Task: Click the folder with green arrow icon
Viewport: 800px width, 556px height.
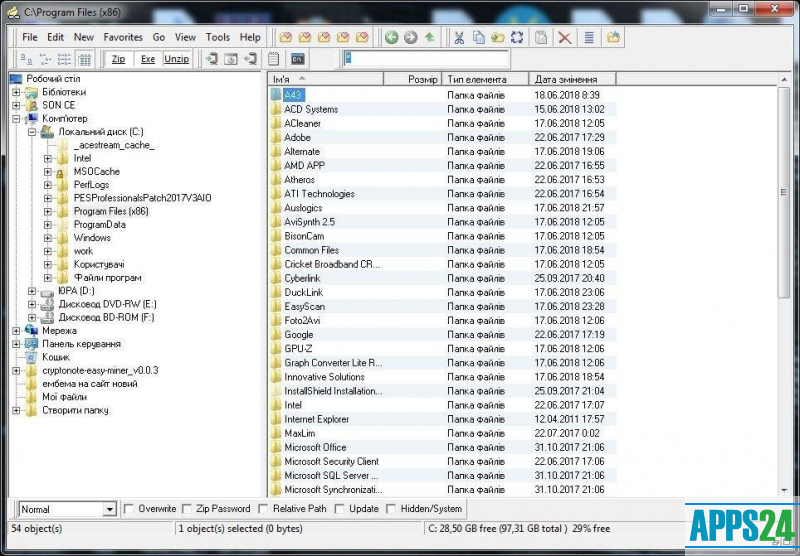Action: point(498,37)
